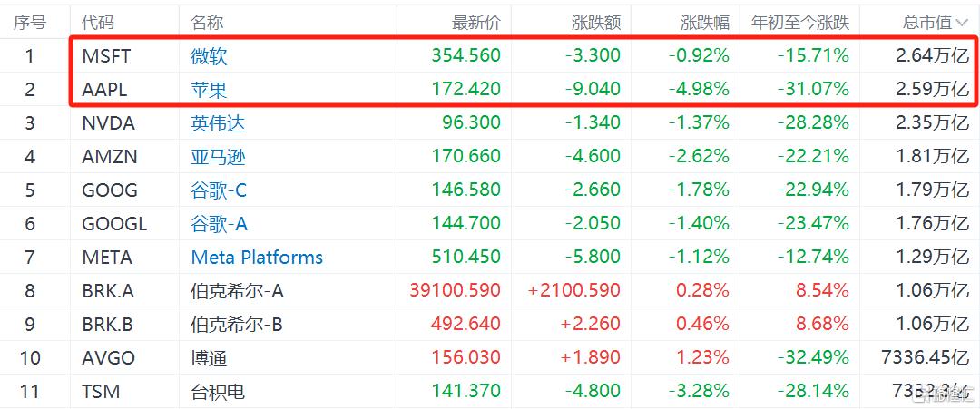Click the 涨跌额 column header
This screenshot has width=980, height=409.
point(596,22)
